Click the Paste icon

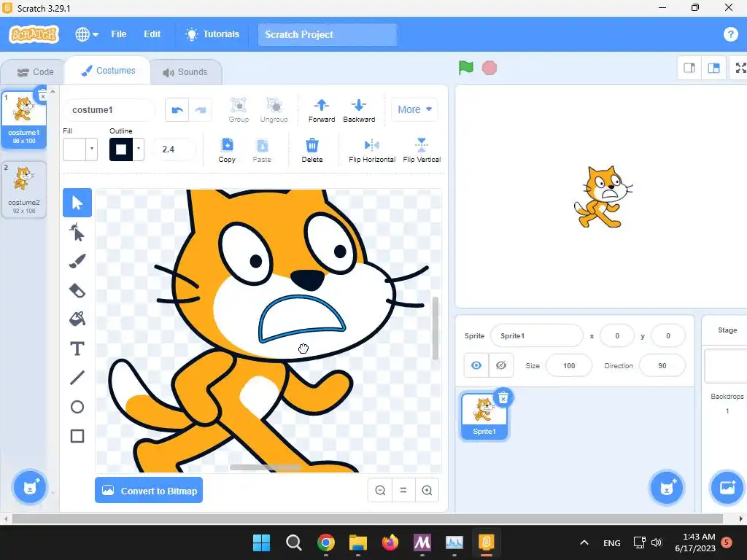pos(262,150)
